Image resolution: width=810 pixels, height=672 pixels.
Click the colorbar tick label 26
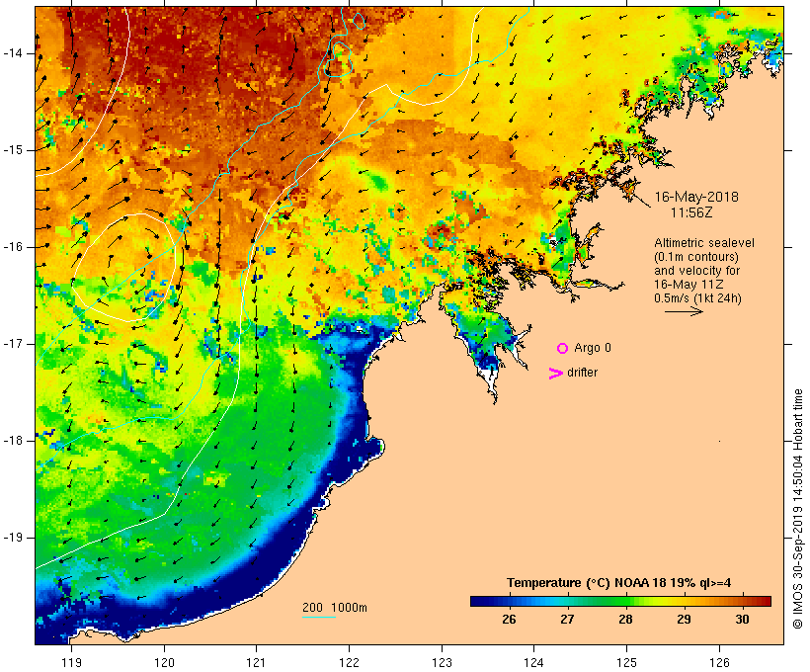coord(509,619)
